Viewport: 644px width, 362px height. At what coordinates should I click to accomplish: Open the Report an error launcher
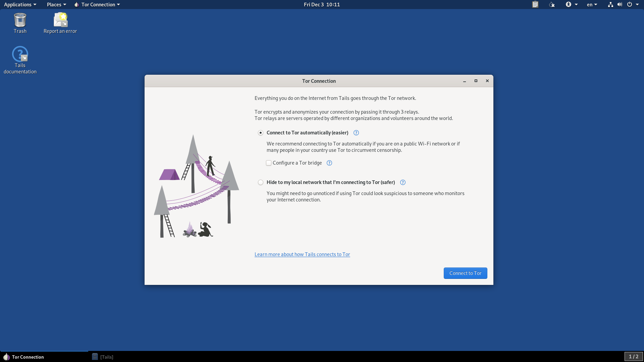[x=60, y=23]
